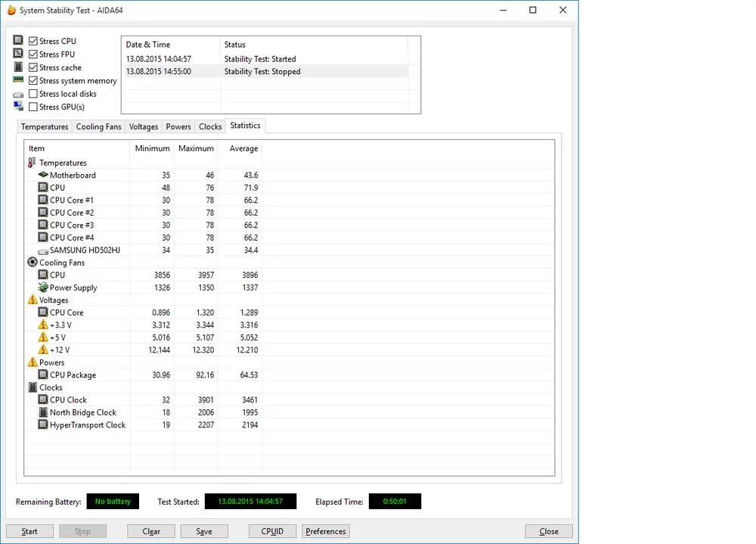Click the hard drive icon of SAMSUNG HD502HJ
The height and width of the screenshot is (544, 756).
coord(43,251)
